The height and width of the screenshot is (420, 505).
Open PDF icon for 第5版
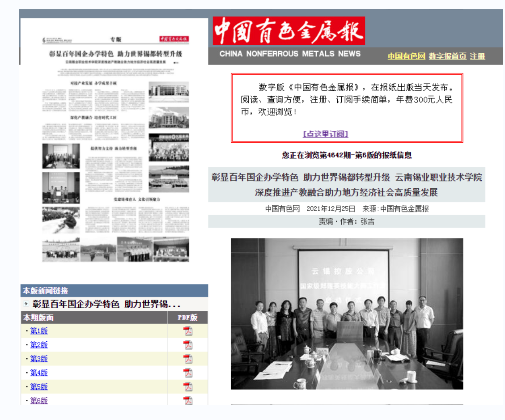(x=188, y=386)
